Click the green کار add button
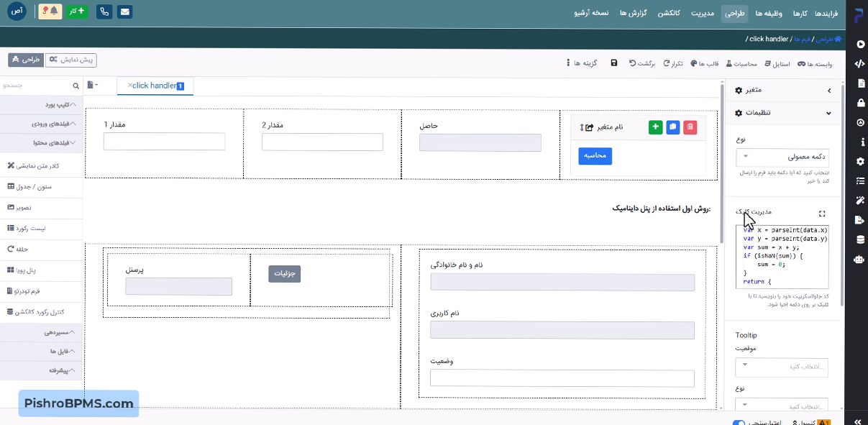This screenshot has width=868, height=425. click(x=77, y=12)
